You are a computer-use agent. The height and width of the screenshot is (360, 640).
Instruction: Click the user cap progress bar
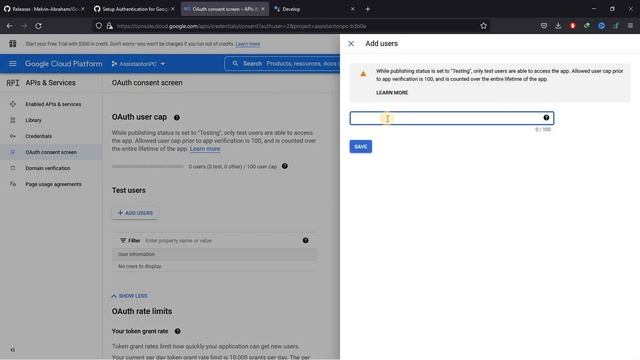pos(148,166)
